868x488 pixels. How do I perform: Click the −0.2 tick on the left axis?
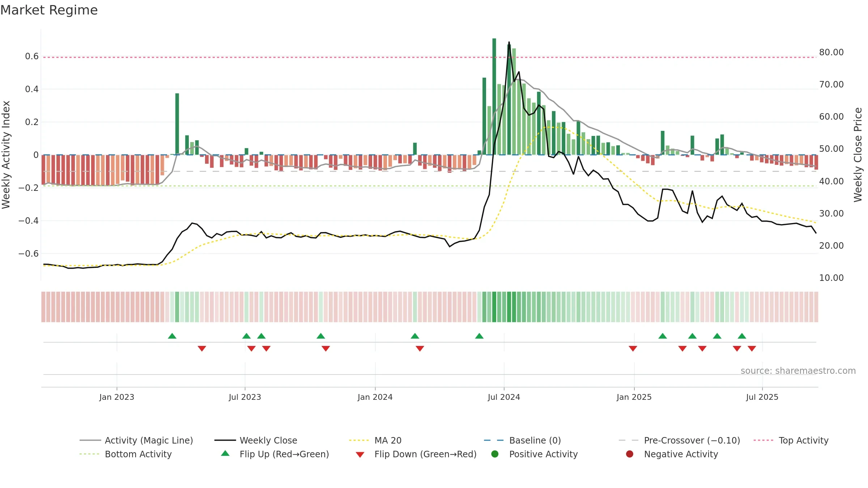point(29,188)
